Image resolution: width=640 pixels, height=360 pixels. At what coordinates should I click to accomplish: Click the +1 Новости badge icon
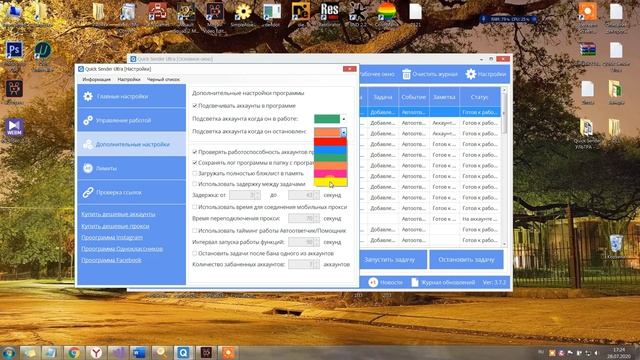click(373, 282)
